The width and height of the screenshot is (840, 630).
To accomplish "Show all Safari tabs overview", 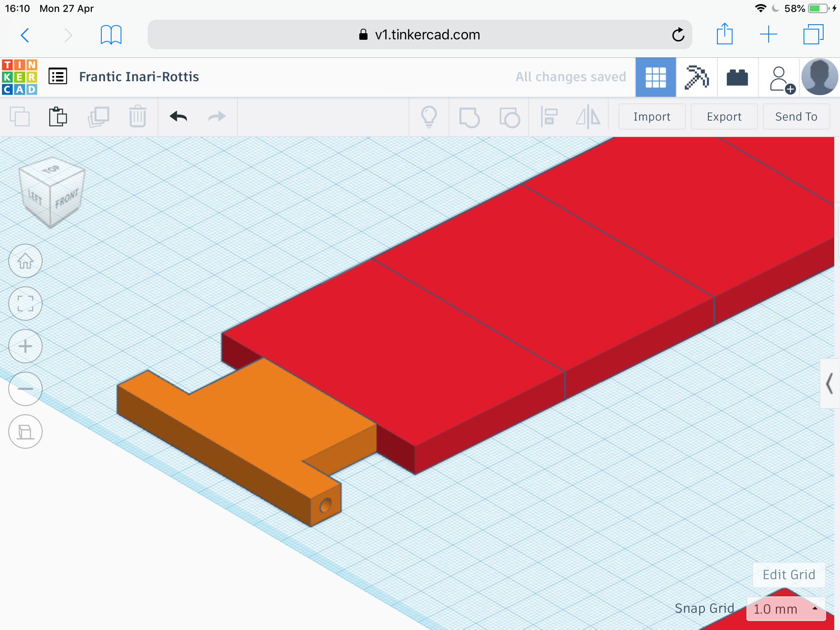I will [x=813, y=34].
